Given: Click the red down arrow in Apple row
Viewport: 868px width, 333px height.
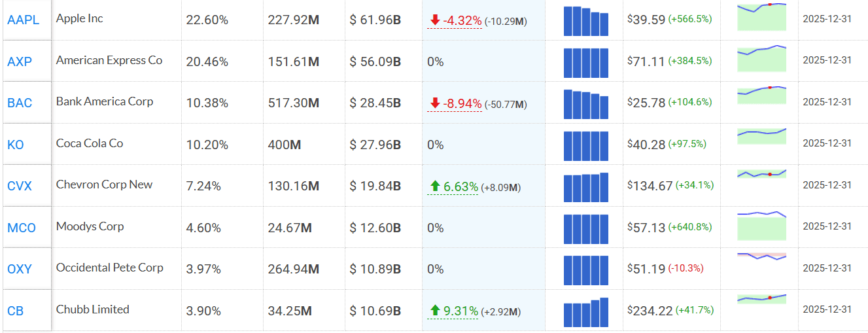Looking at the screenshot, I should (x=435, y=20).
